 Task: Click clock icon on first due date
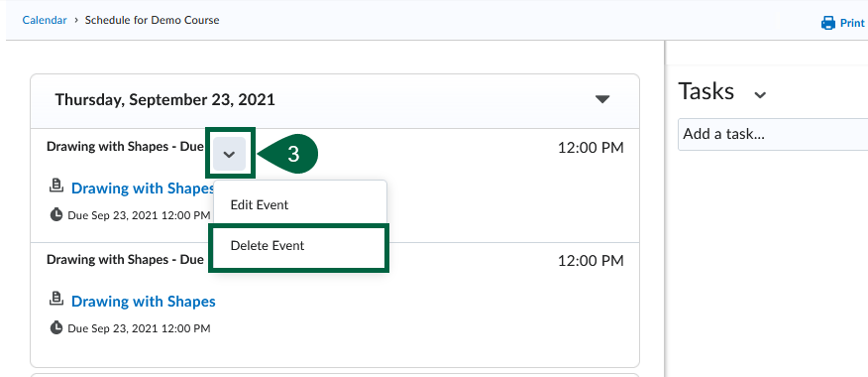55,215
